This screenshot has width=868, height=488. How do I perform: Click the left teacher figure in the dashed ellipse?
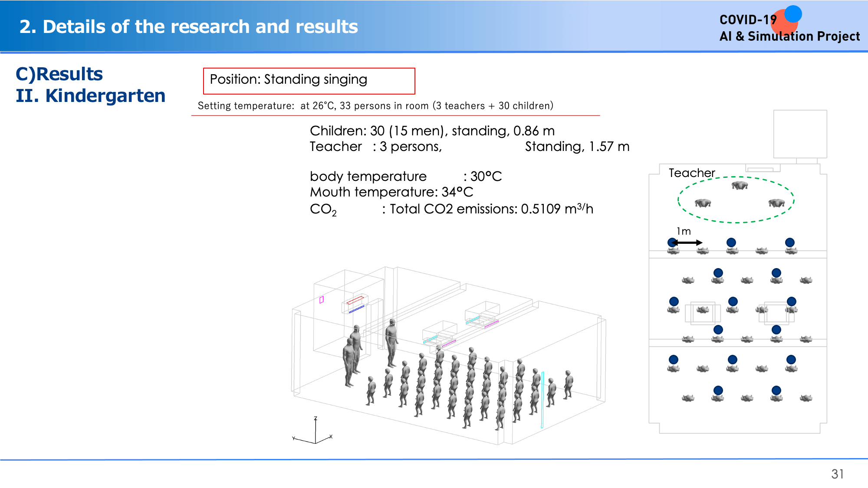tap(703, 203)
